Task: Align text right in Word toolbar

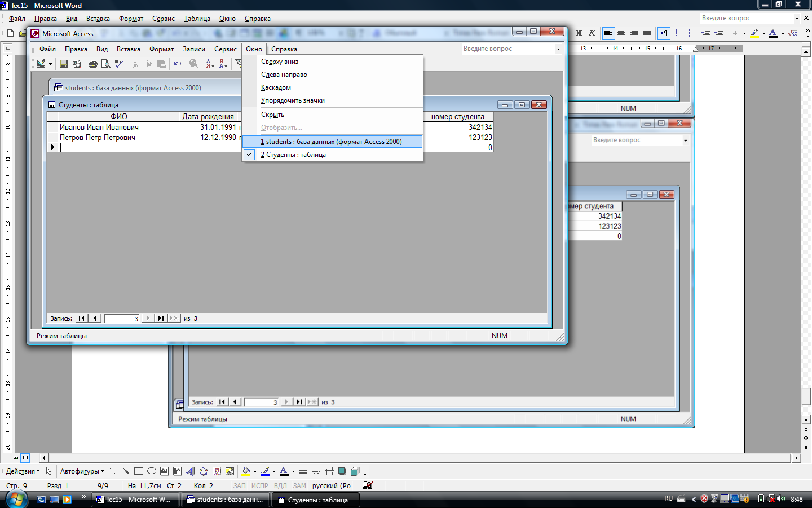Action: tap(634, 33)
